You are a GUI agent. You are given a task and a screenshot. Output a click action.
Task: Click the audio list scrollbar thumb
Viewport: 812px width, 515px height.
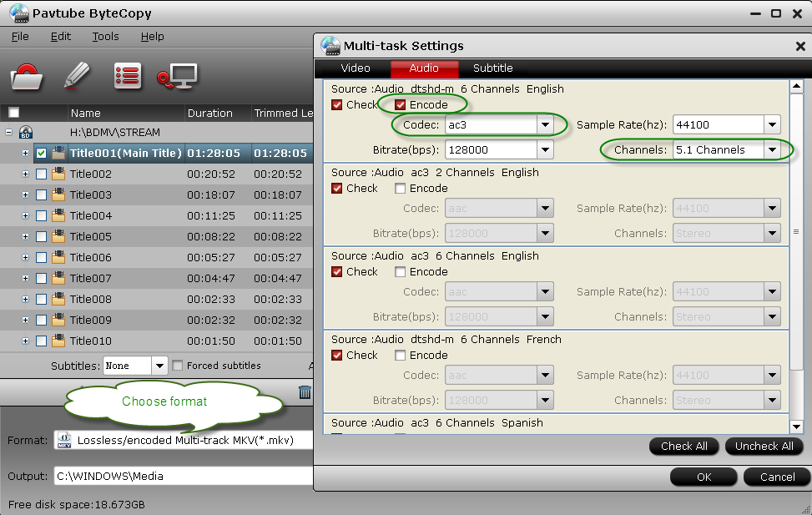pyautogui.click(x=796, y=231)
